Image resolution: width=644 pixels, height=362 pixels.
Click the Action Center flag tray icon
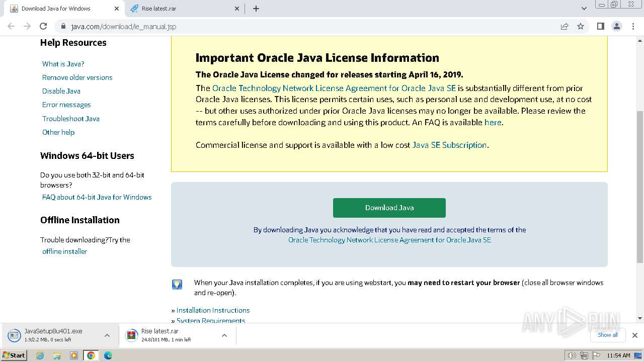click(596, 355)
